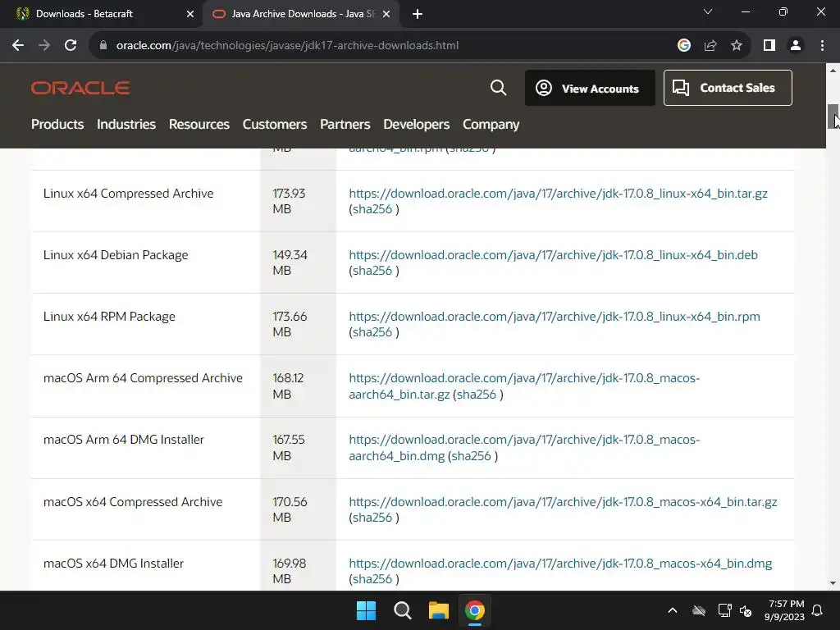Download jdk-17.0.8 linux-x64 rpm link

point(555,317)
